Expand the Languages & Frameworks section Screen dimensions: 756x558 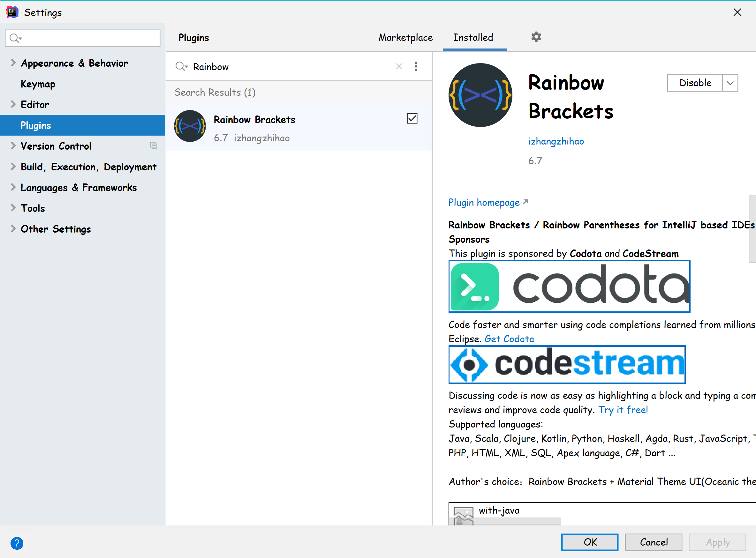click(x=13, y=188)
